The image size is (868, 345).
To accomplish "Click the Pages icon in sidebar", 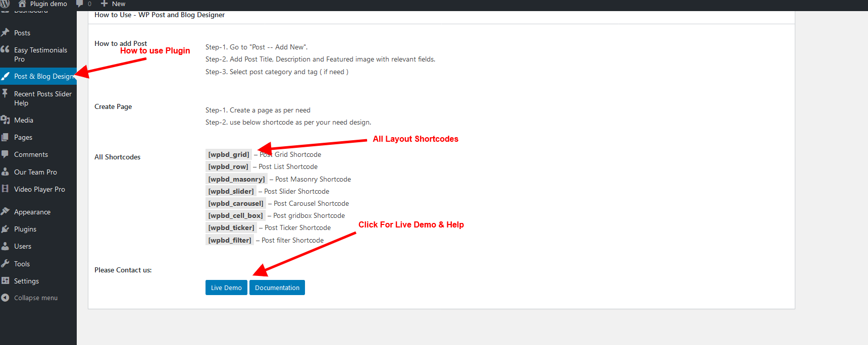I will pyautogui.click(x=5, y=137).
